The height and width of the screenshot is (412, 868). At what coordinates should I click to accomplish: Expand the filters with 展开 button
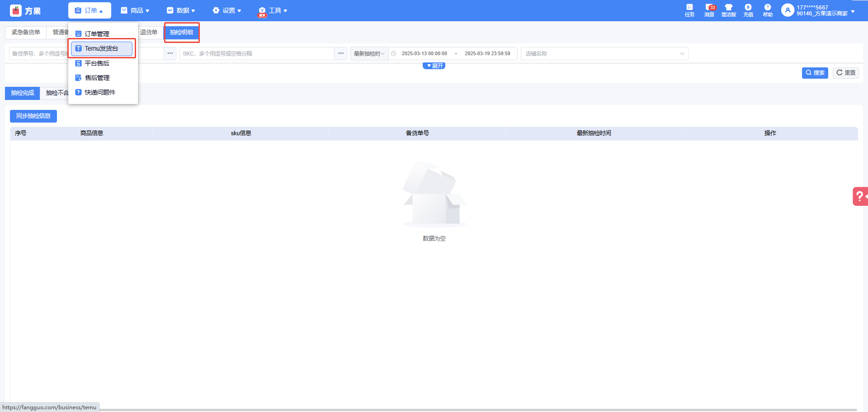tap(434, 66)
